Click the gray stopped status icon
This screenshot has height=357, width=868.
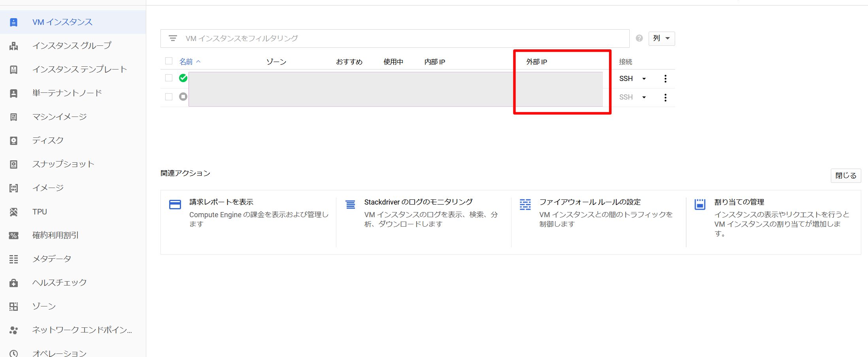pyautogui.click(x=183, y=96)
